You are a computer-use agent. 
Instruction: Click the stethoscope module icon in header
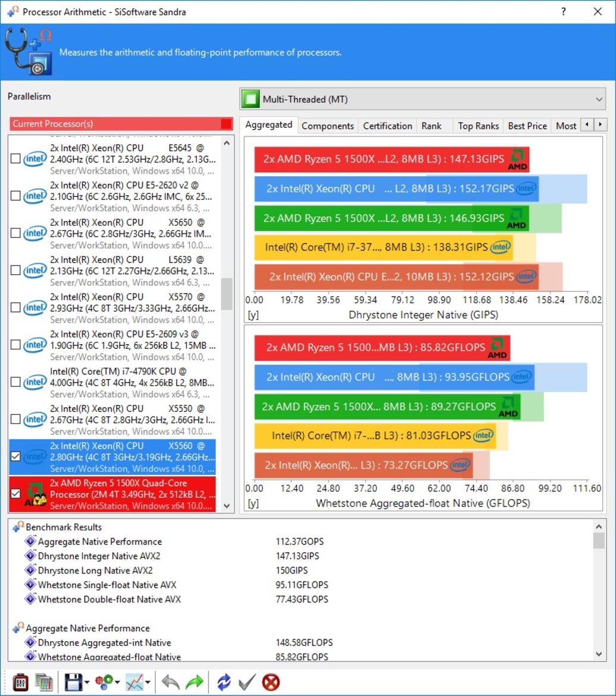click(29, 52)
